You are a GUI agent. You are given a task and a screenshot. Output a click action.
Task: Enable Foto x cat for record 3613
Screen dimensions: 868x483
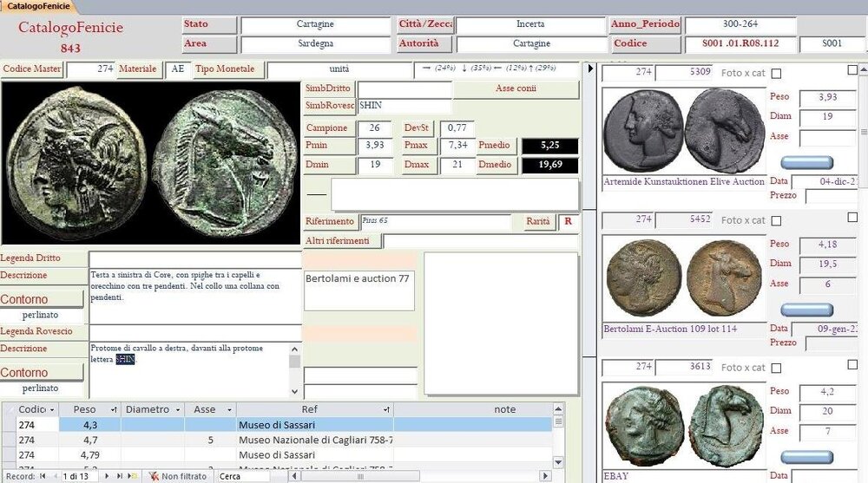click(x=777, y=368)
